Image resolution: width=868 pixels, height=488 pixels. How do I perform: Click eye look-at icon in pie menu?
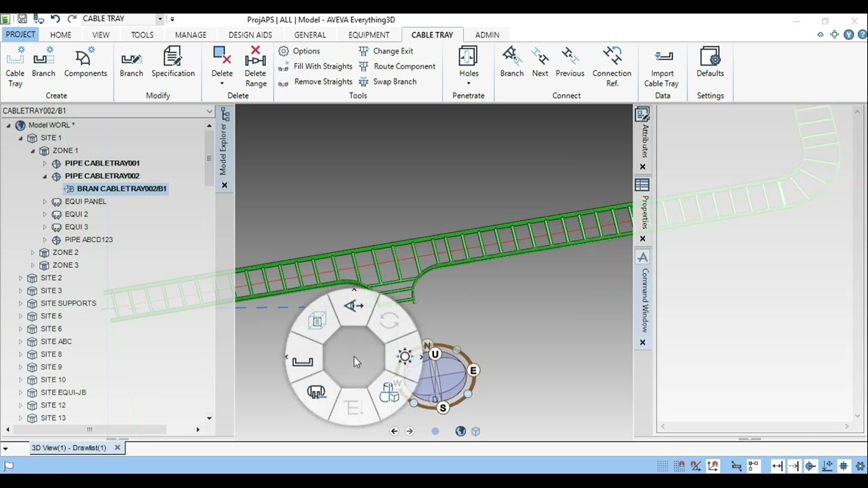click(x=353, y=306)
